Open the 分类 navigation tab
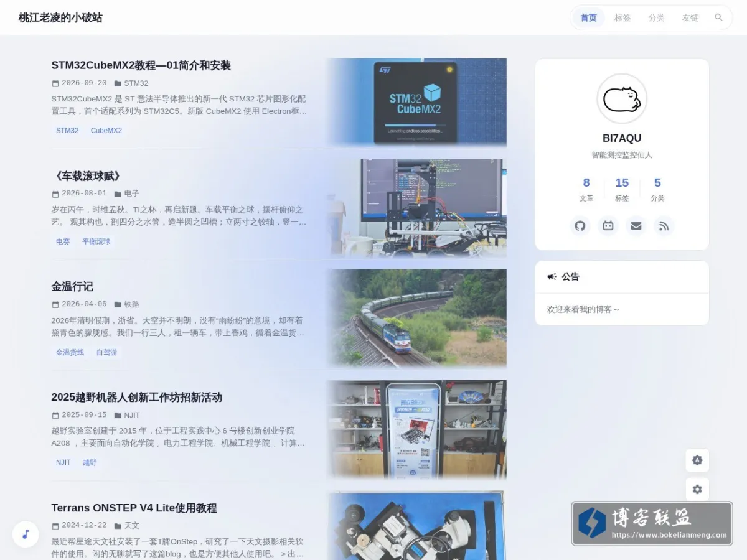 pos(656,17)
